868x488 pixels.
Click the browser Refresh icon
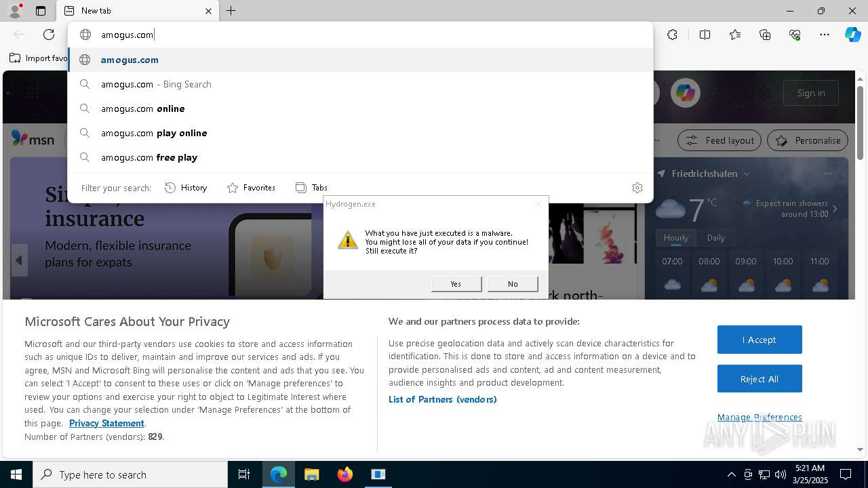pyautogui.click(x=49, y=35)
